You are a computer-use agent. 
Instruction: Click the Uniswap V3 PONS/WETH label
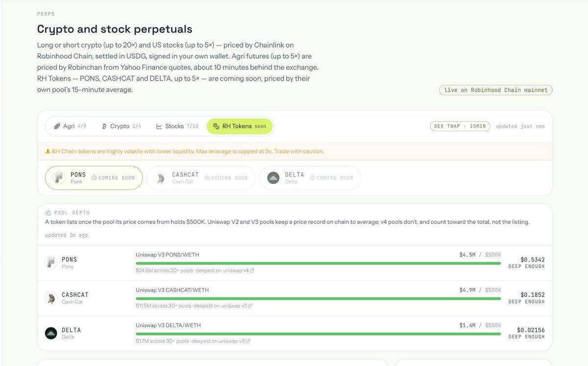click(x=167, y=255)
